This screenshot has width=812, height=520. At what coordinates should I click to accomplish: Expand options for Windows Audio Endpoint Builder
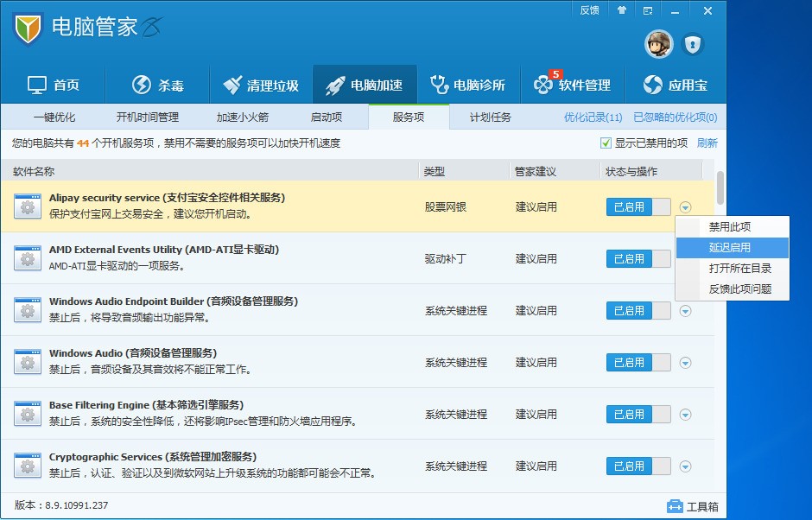(685, 311)
